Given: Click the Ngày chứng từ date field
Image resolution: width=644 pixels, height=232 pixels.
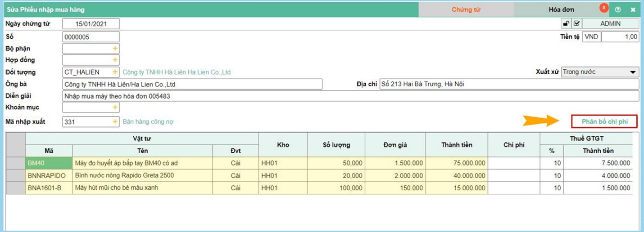Looking at the screenshot, I should tap(91, 24).
